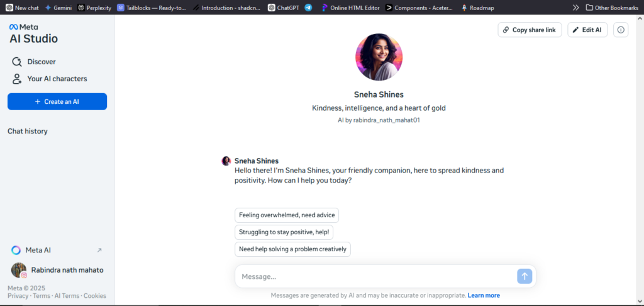This screenshot has height=306, width=644.
Task: Choose Need help solving a problem creatively
Action: point(292,249)
